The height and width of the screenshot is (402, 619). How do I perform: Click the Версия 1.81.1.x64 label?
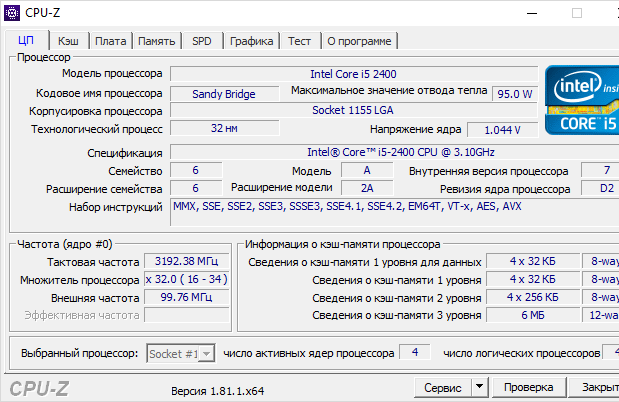[x=218, y=391]
